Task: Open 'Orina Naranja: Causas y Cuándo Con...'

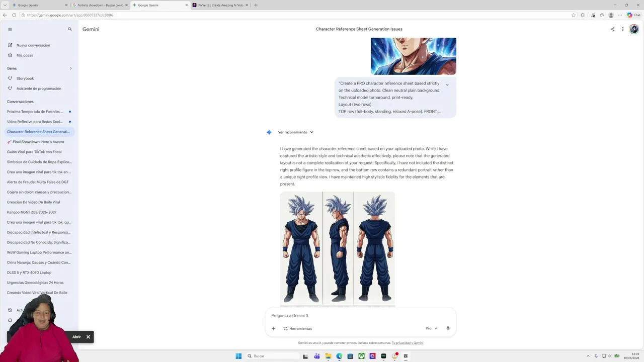Action: 39,262
